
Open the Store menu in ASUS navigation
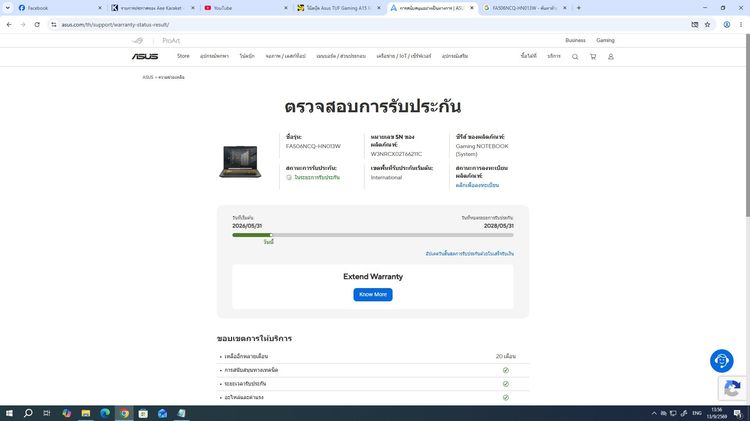(183, 56)
